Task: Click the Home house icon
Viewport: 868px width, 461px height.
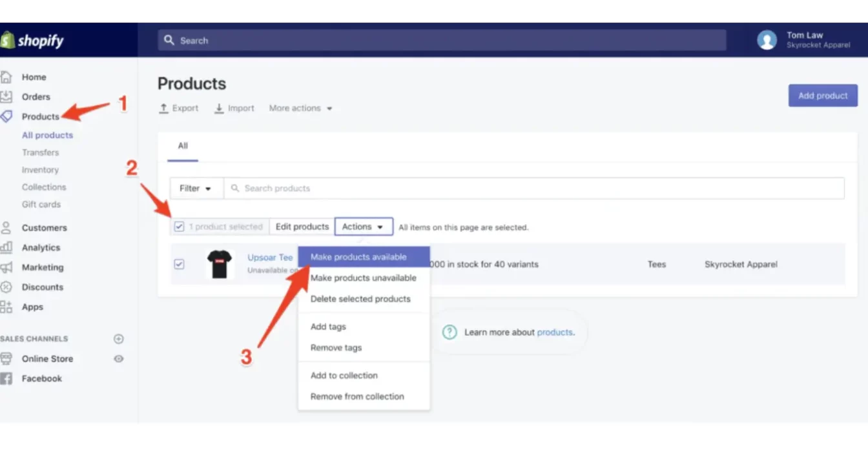Action: pos(6,77)
